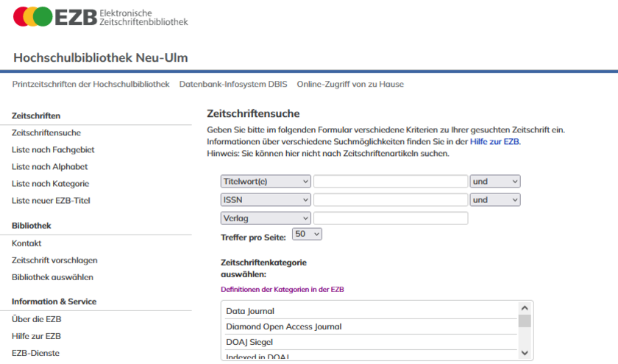Select Data Journal category

(x=371, y=311)
